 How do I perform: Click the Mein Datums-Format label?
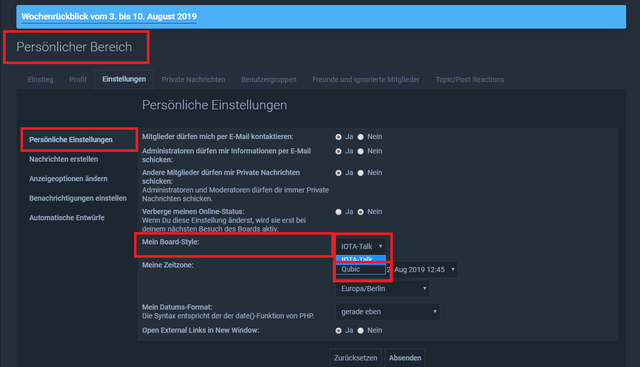pyautogui.click(x=177, y=307)
